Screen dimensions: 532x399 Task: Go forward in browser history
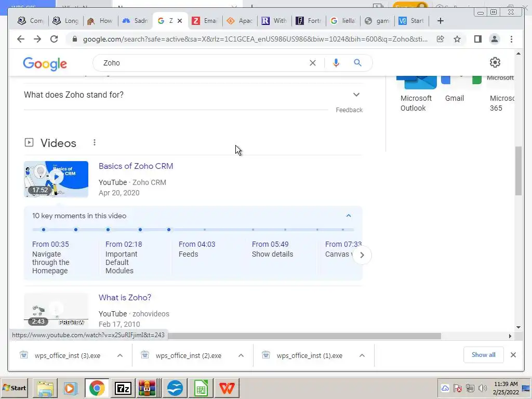[x=37, y=39]
